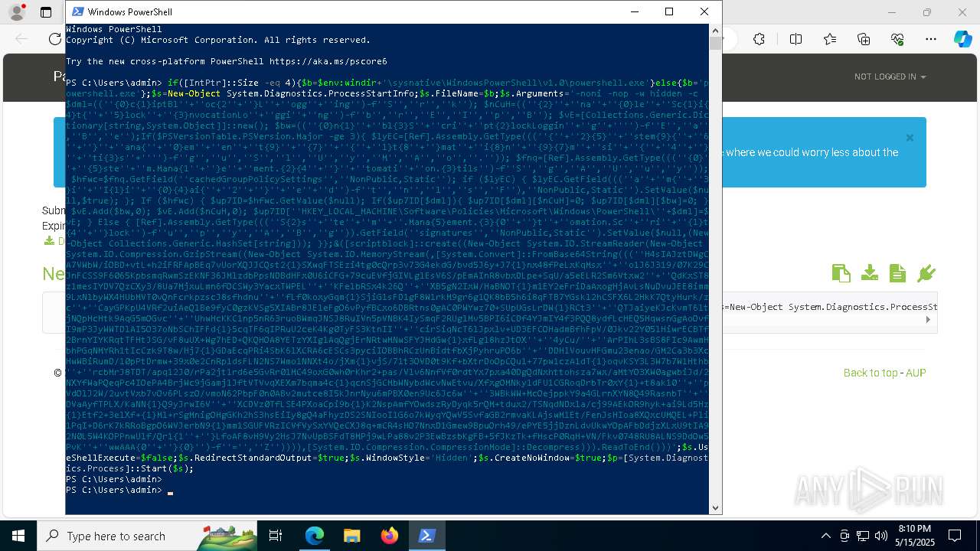Download the paste with green download icon

869,273
